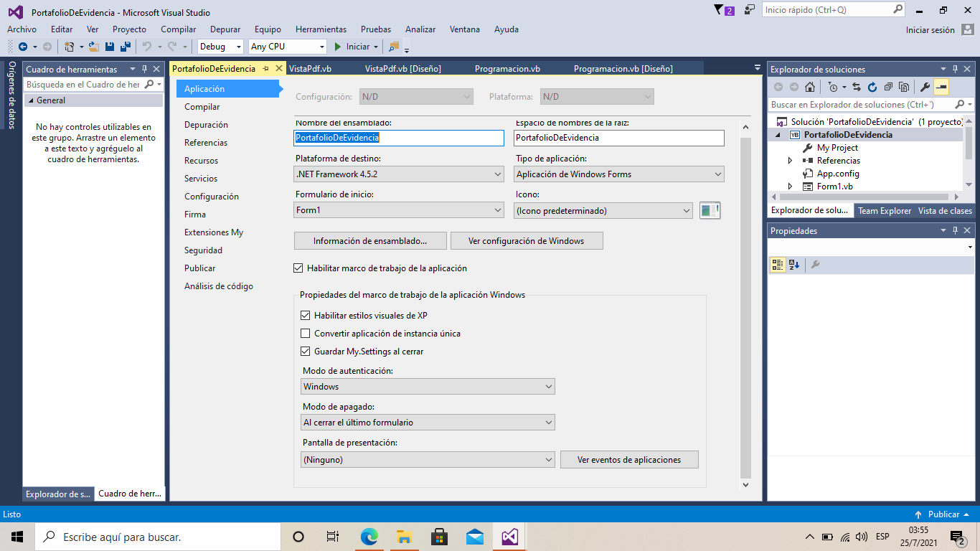Click the feedback icon beside notifications flag
The width and height of the screenshot is (980, 551).
(750, 10)
